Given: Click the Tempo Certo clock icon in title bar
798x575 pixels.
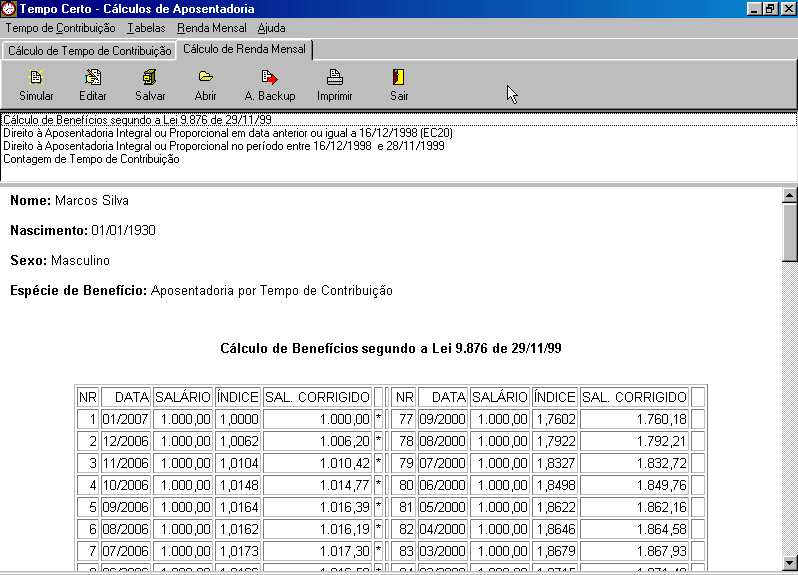Looking at the screenshot, I should point(9,9).
